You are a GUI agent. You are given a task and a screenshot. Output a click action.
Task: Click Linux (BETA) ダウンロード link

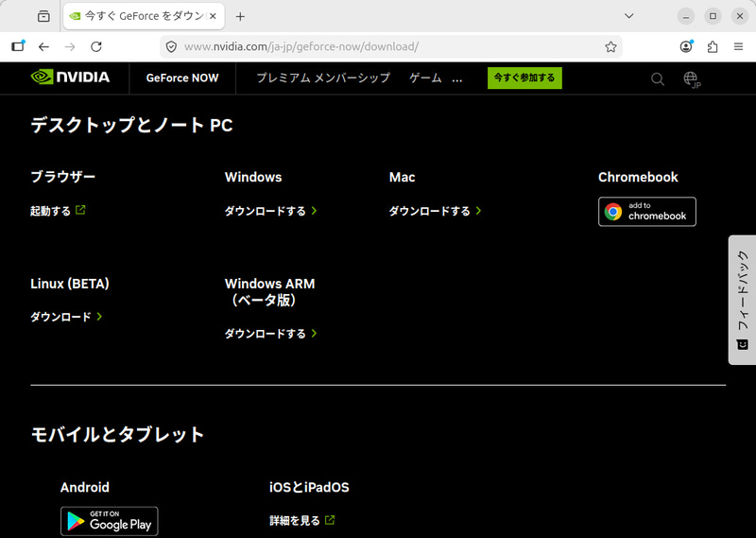coord(66,317)
